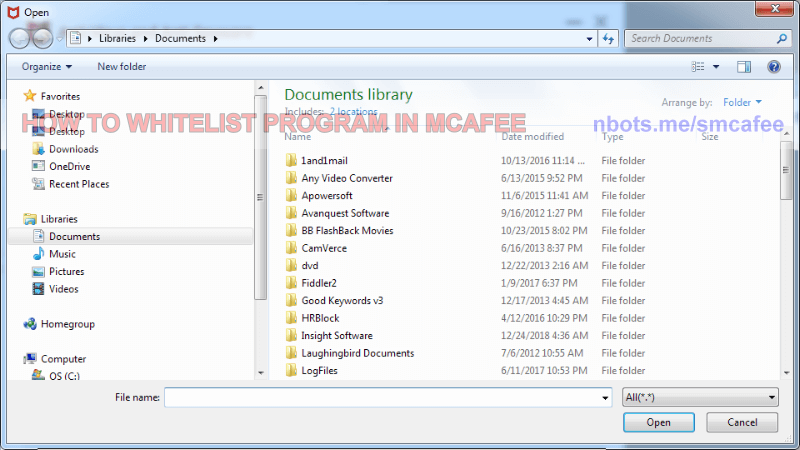Open the All(*.*) file type dropdown
Image resolution: width=800 pixels, height=450 pixels.
700,397
